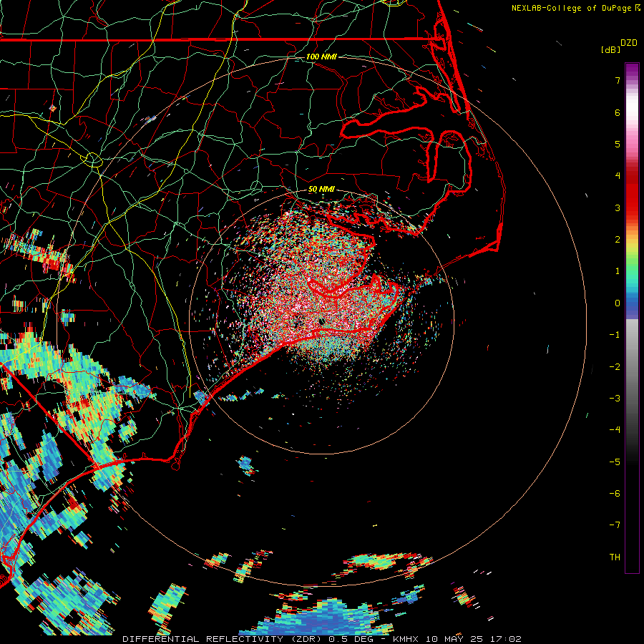This screenshot has width=644, height=644.
Task: Click the [dB] units label
Action: point(611,49)
